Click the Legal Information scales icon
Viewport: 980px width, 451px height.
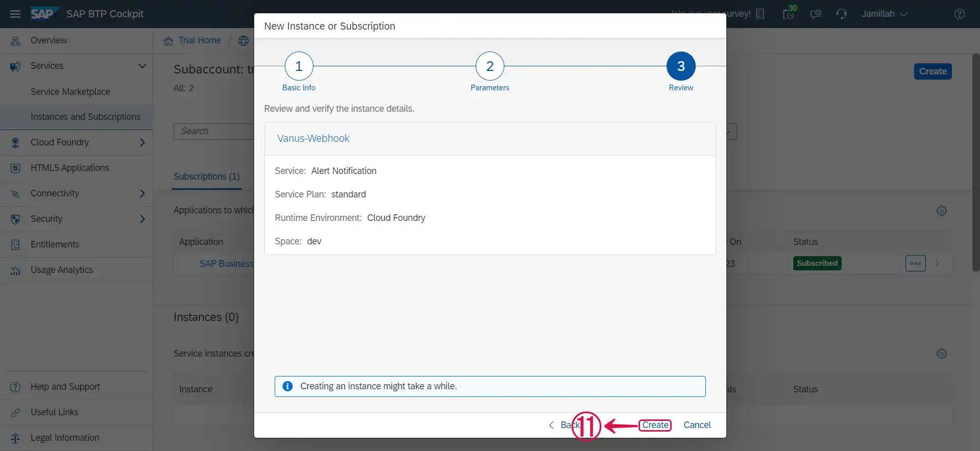[x=15, y=438]
